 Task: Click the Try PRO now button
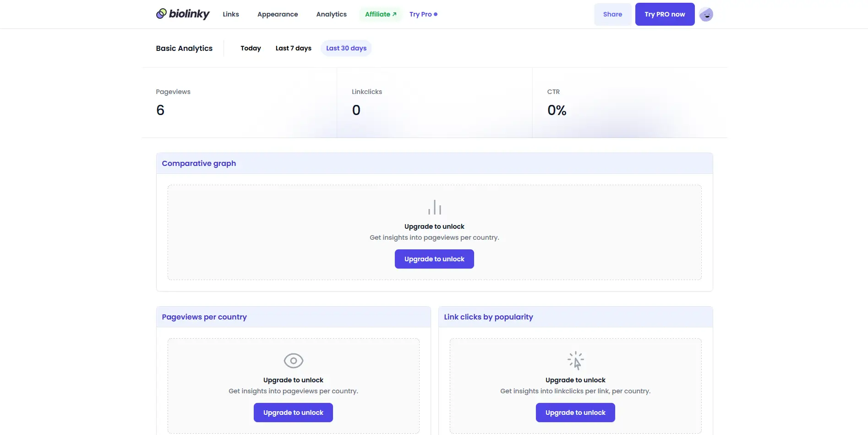(665, 14)
